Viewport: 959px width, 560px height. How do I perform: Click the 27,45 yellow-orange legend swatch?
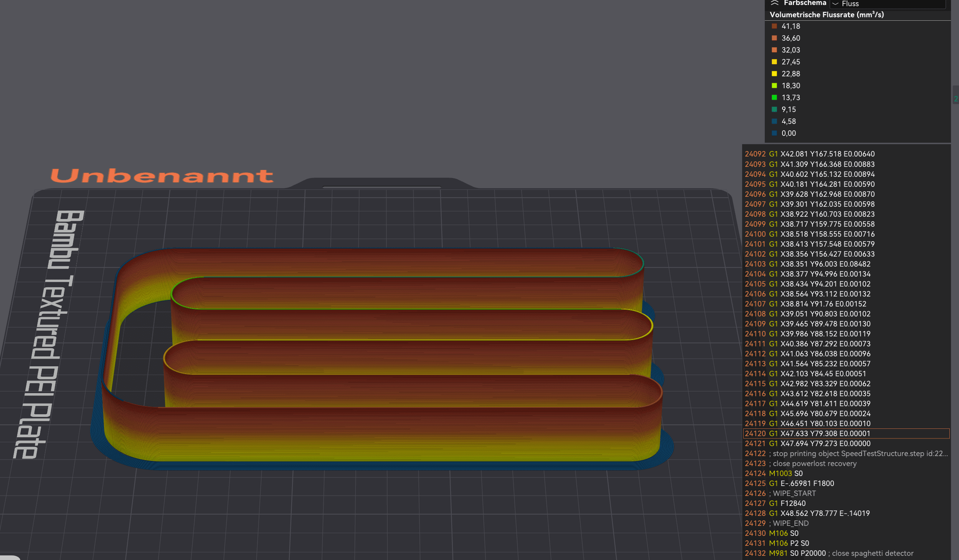point(774,62)
